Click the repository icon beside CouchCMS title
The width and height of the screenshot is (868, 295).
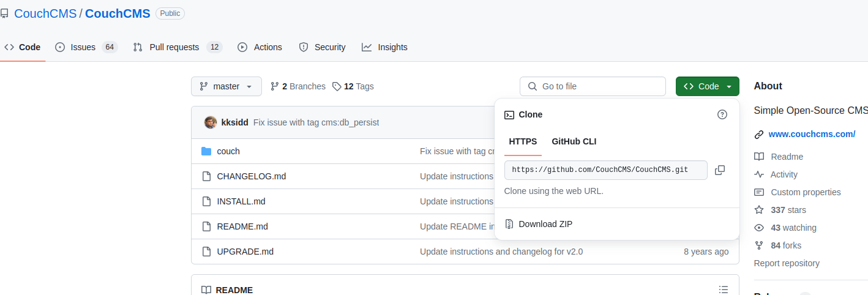coord(4,13)
